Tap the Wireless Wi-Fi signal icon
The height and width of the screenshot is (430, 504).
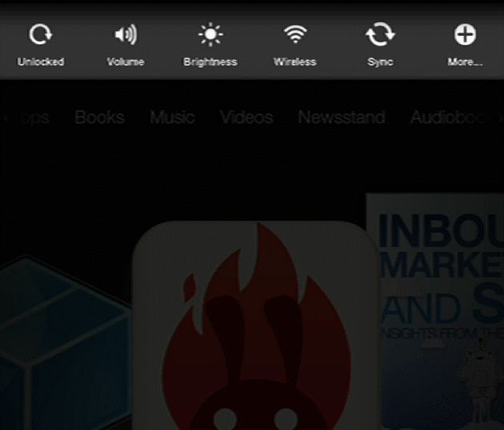click(x=295, y=34)
